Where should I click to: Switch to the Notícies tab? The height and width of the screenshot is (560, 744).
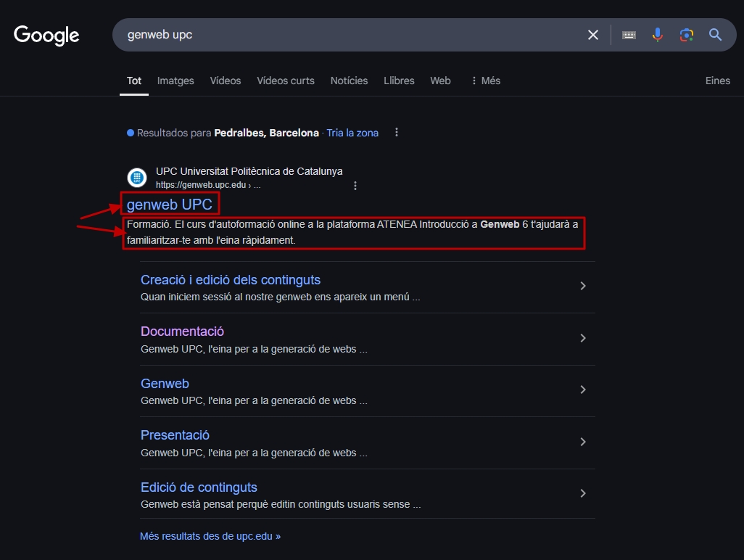pos(349,81)
